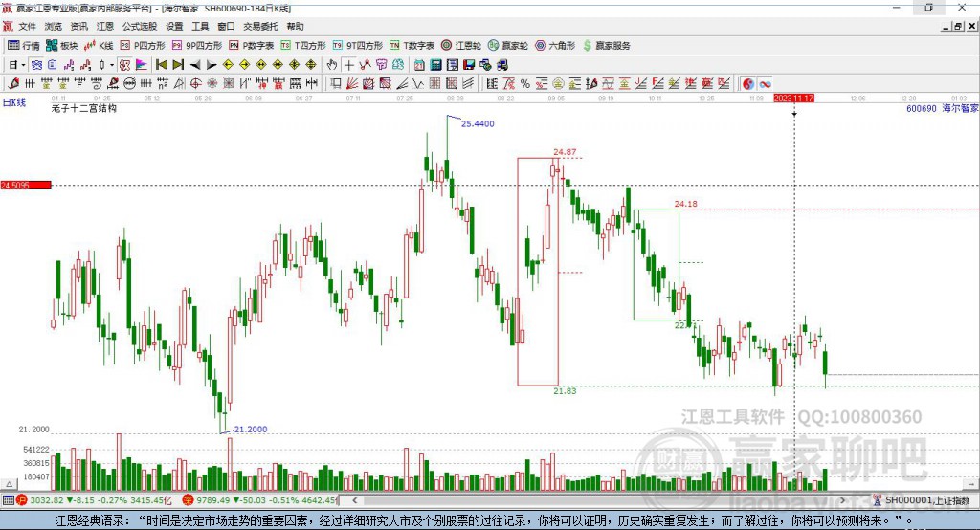Viewport: 980px width, 530px height.
Task: Open the 帮助 menu
Action: (295, 26)
